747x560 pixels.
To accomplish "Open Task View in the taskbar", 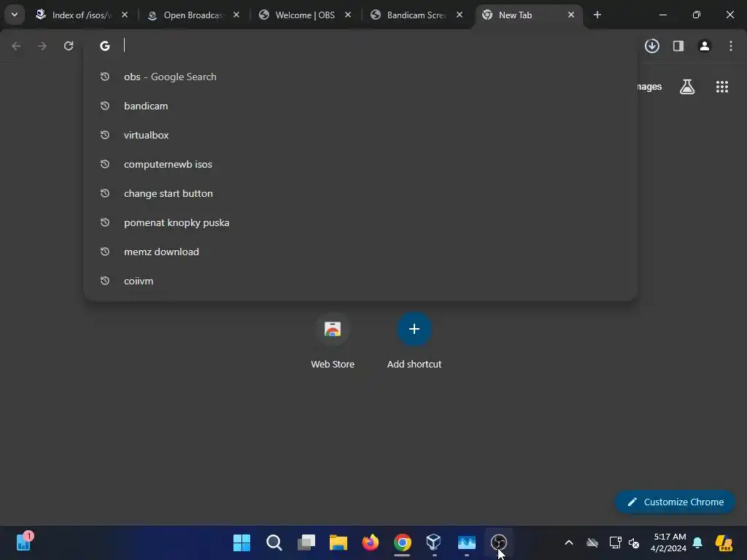I will pyautogui.click(x=306, y=542).
